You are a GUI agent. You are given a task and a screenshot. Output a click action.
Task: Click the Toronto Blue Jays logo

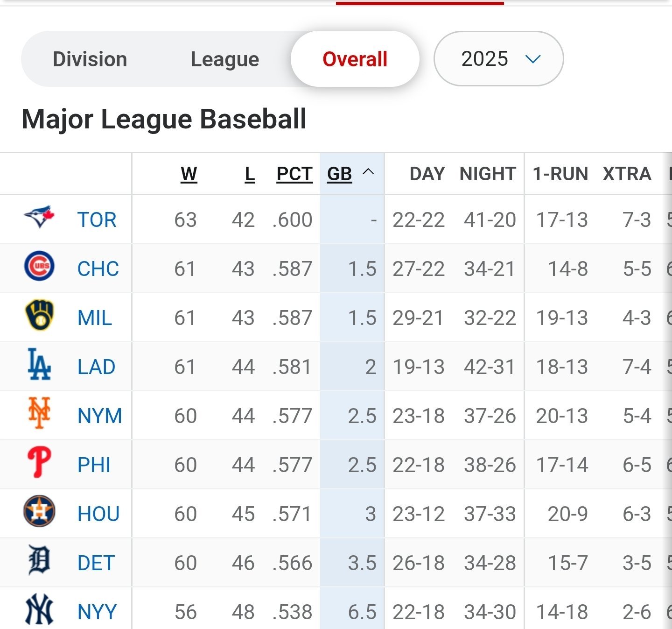point(39,217)
